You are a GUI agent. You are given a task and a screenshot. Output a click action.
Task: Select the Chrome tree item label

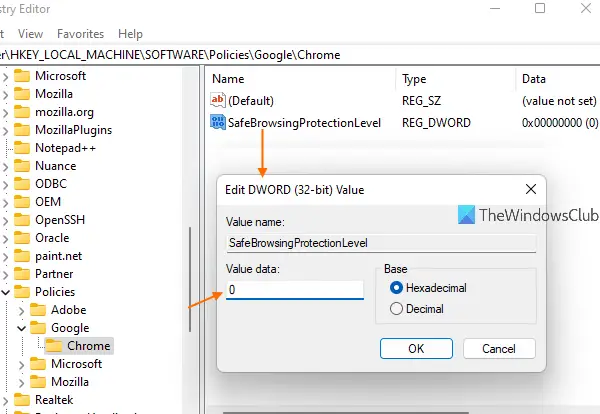89,346
